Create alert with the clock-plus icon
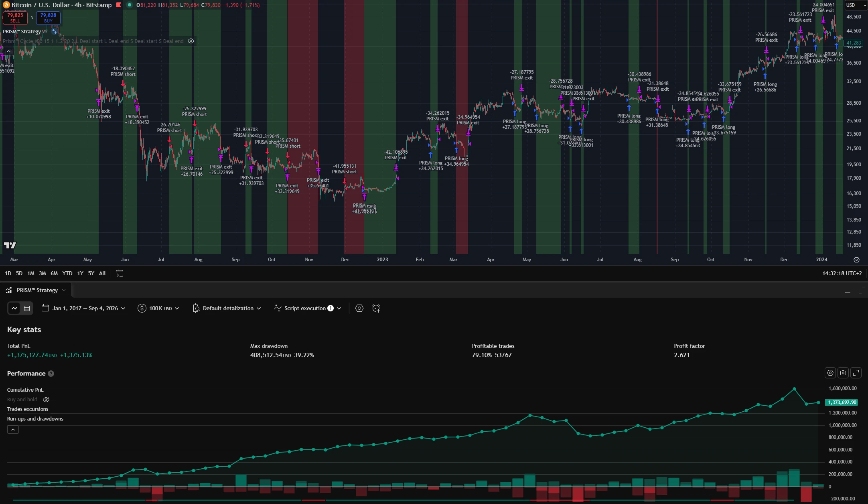868x504 pixels. click(x=376, y=308)
